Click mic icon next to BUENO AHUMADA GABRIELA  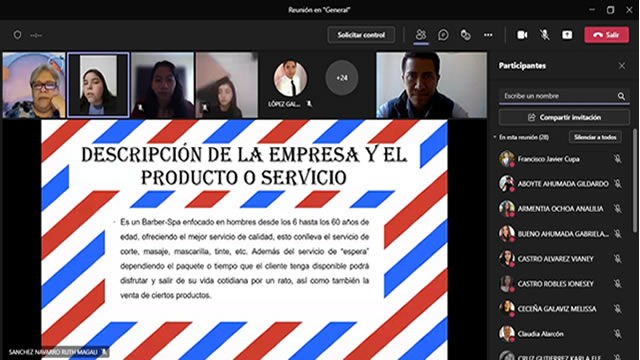pos(618,233)
